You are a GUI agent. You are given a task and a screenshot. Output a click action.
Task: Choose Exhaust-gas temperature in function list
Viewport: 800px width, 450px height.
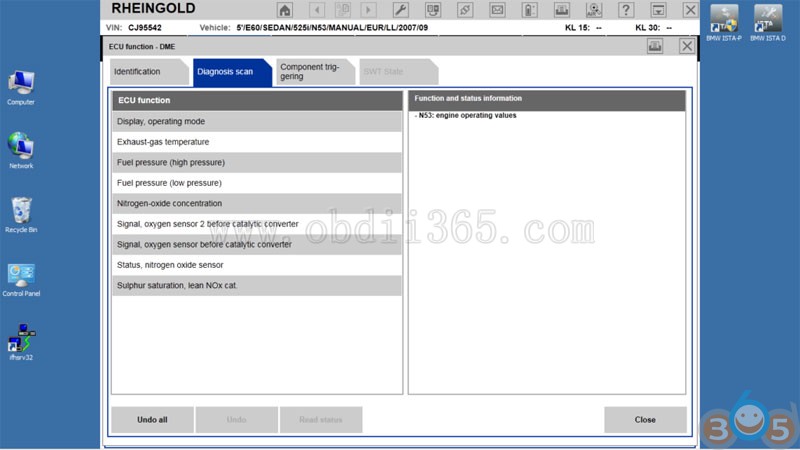point(257,142)
